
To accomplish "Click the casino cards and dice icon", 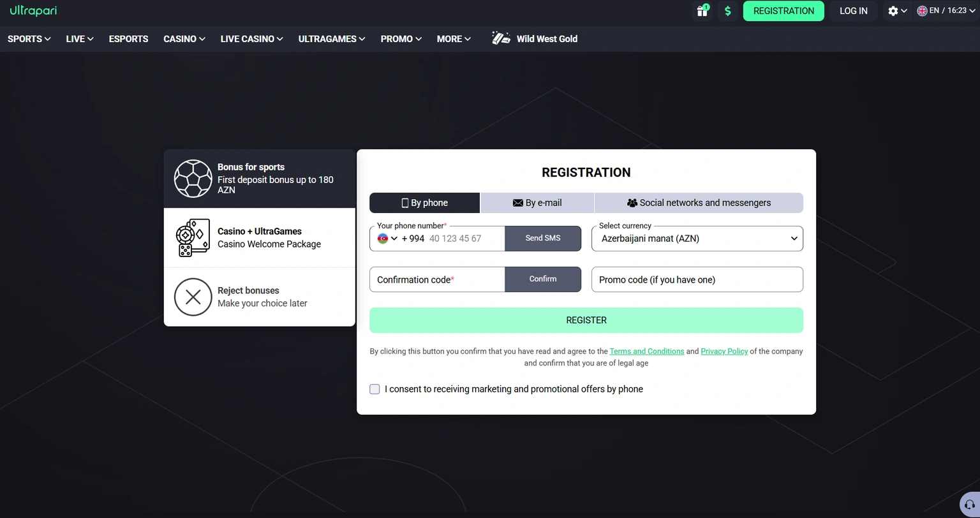I will (x=193, y=238).
